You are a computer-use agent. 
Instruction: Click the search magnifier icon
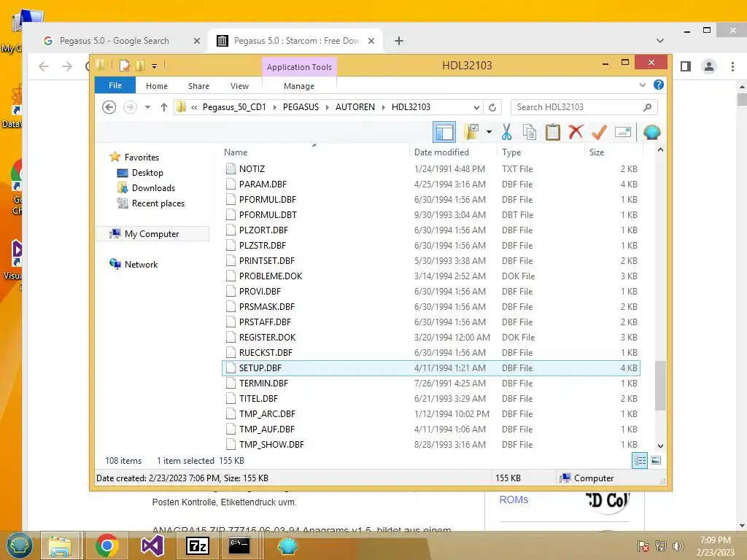point(648,107)
